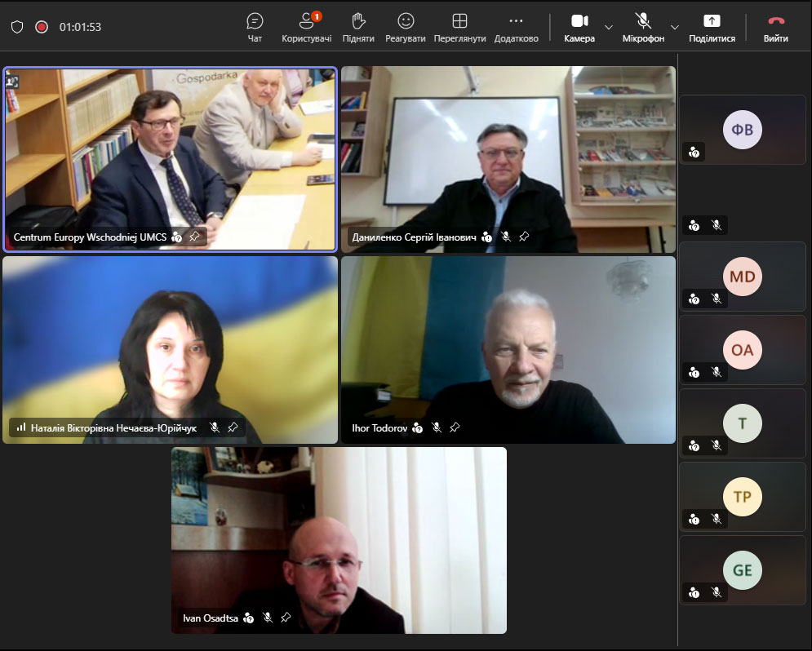Unmute with the Мікрофон button
This screenshot has width=812, height=651.
coord(643,28)
